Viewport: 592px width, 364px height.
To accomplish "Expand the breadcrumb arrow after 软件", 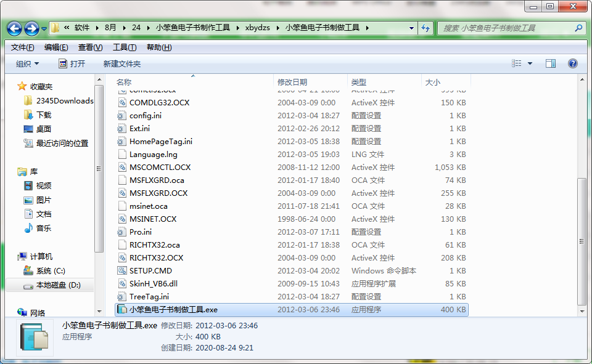I will [97, 28].
